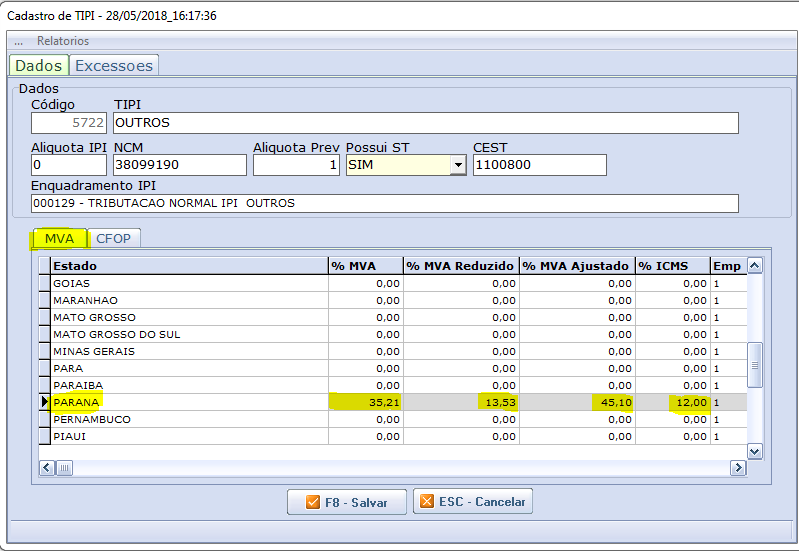The height and width of the screenshot is (551, 799).
Task: Click the ESC - Cancelar button
Action: click(x=473, y=501)
